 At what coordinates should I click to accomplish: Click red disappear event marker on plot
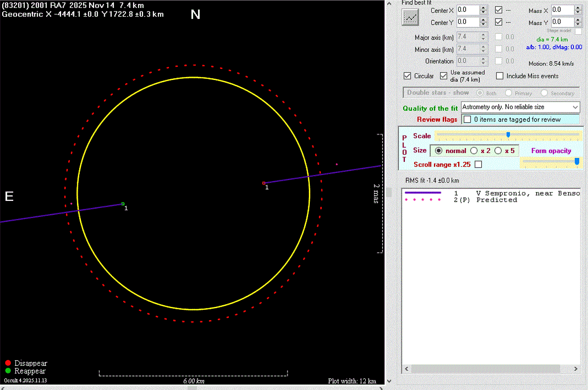click(x=264, y=183)
